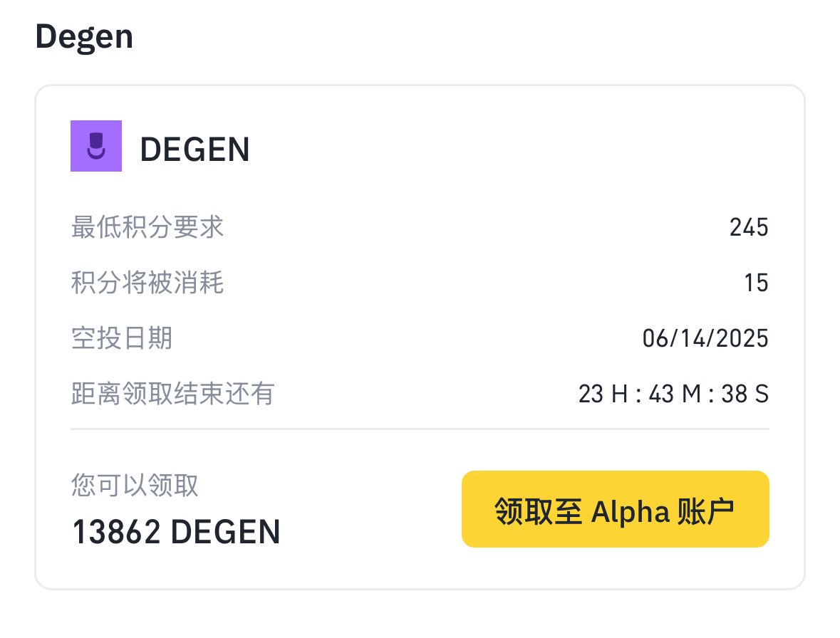Click the minimum points value 245

coord(749,227)
